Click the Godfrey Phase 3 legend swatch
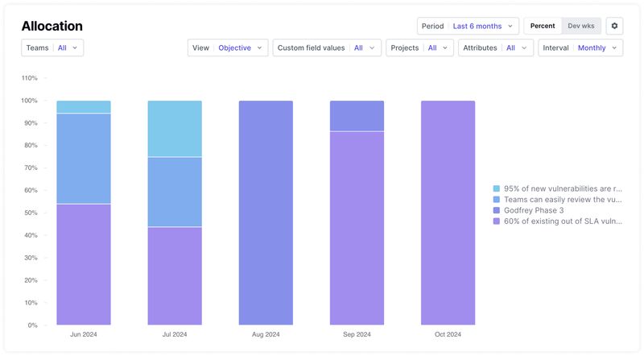This screenshot has width=644, height=356. click(497, 210)
